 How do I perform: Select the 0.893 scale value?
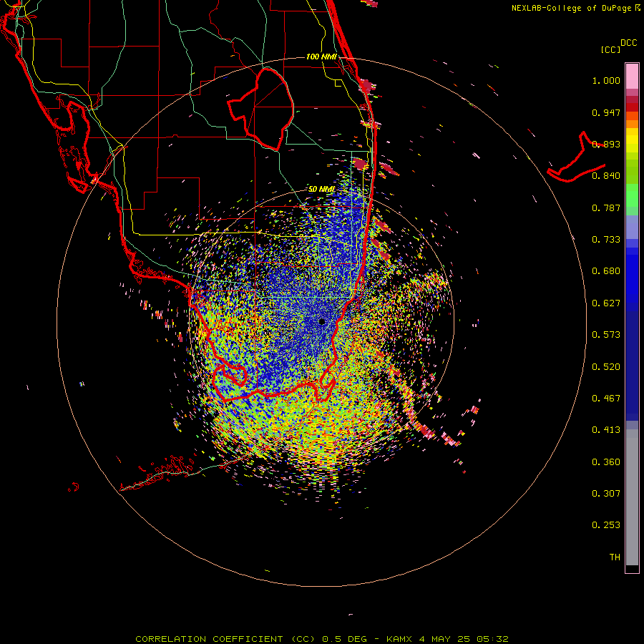pyautogui.click(x=606, y=144)
